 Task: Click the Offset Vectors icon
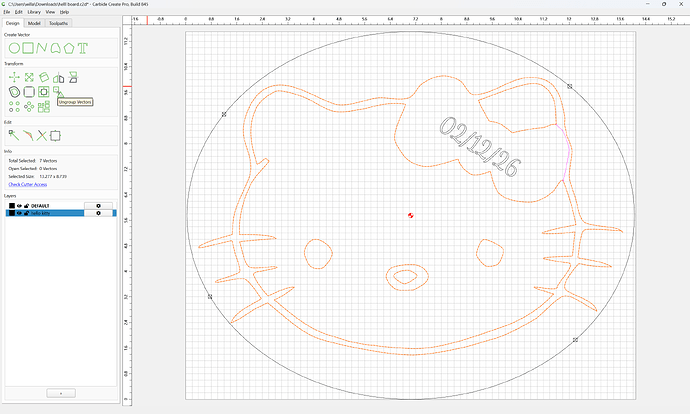[x=14, y=92]
